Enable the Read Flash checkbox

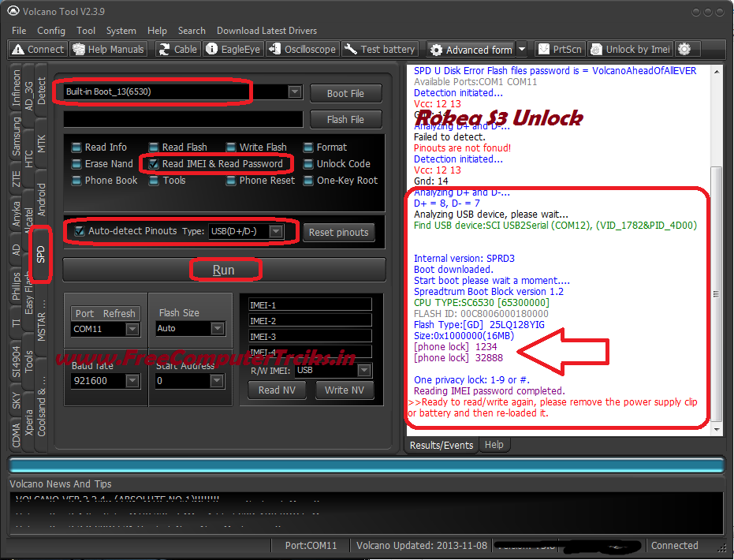pyautogui.click(x=154, y=147)
